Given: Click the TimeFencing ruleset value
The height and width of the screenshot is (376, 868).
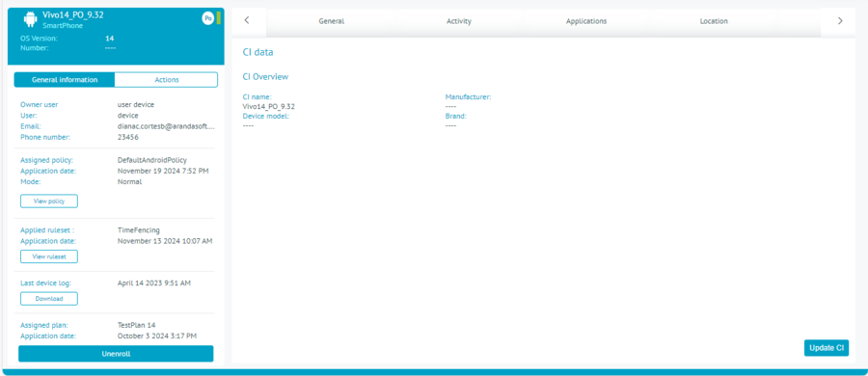Looking at the screenshot, I should point(138,229).
